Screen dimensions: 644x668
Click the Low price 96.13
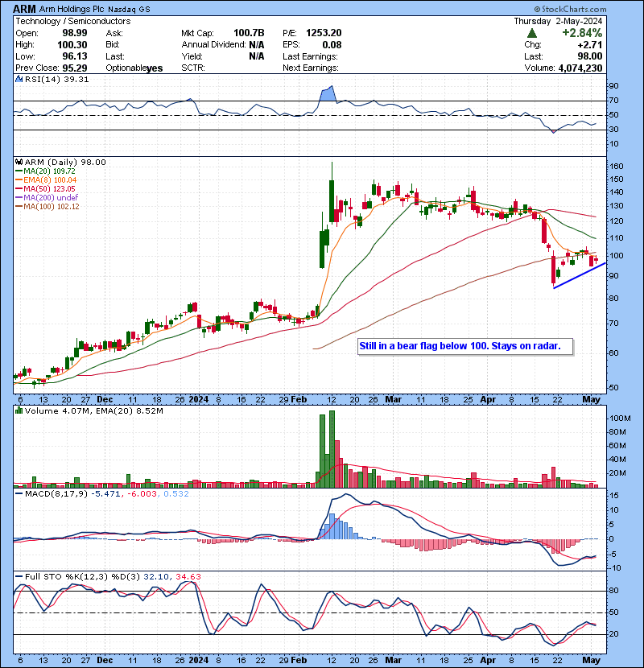(75, 56)
